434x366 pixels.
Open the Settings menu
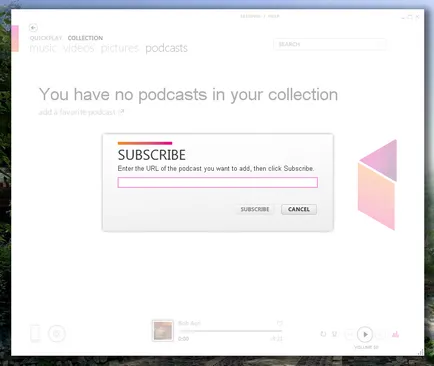(250, 16)
